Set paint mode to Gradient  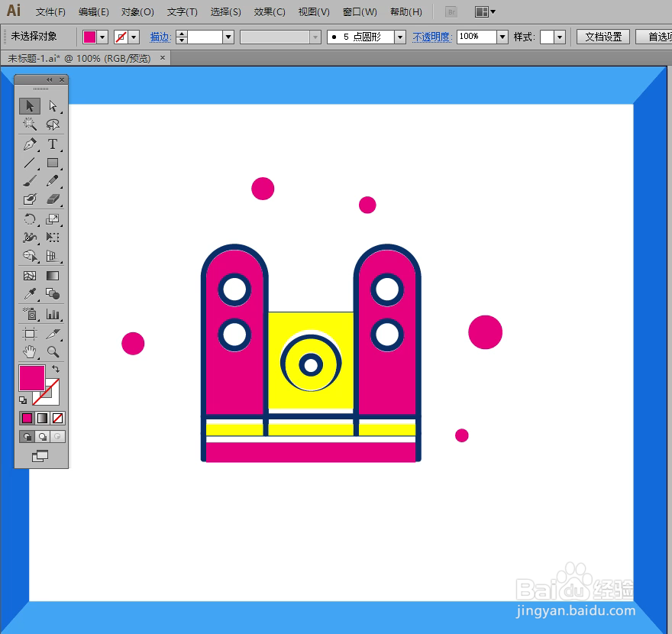pyautogui.click(x=43, y=418)
